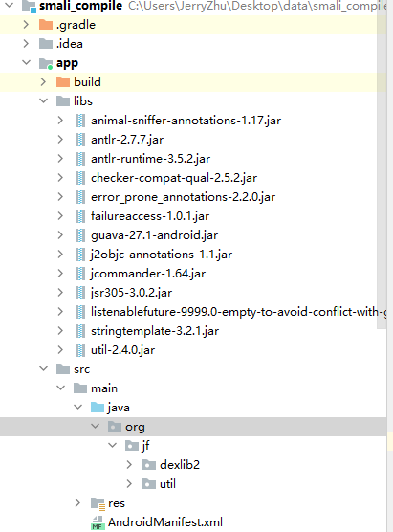
Task: Click the util package icon
Action: (x=149, y=484)
